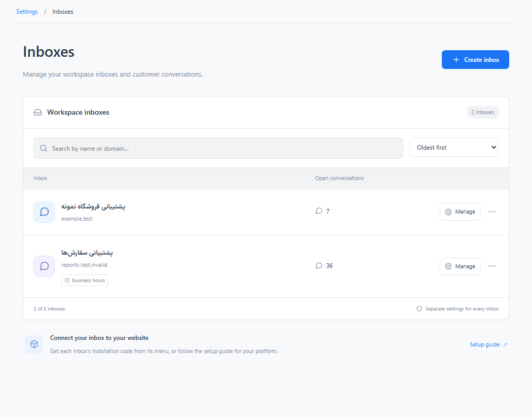Click the Inboxes page heading
The image size is (532, 419).
[x=49, y=52]
